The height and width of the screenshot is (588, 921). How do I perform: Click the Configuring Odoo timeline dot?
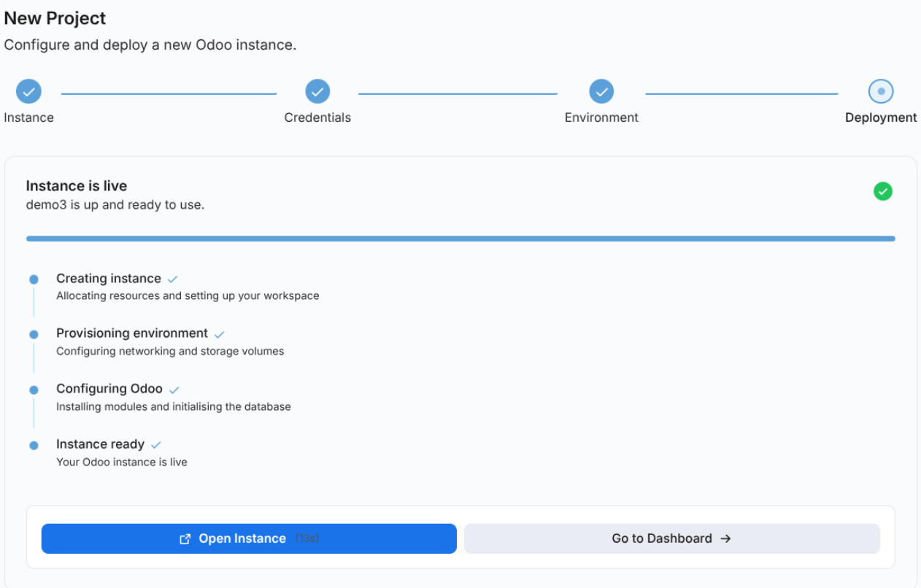pos(34,390)
